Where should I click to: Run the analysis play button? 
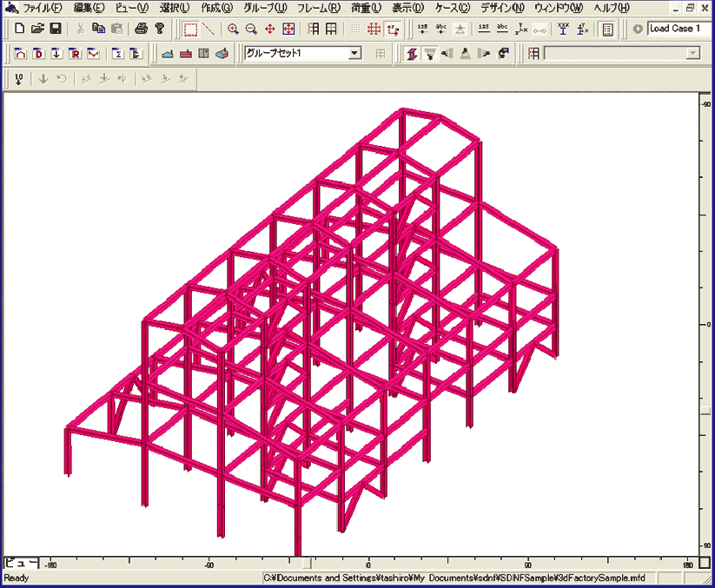click(x=638, y=30)
